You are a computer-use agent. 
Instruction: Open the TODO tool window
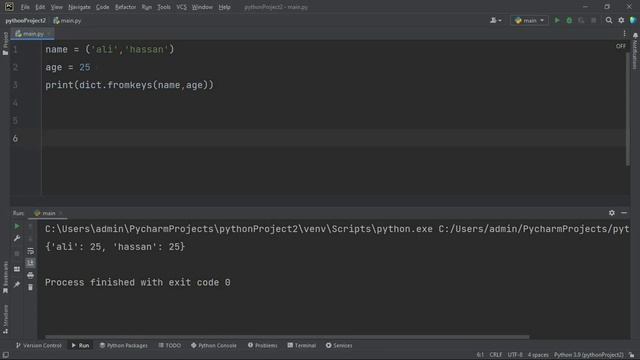click(170, 345)
